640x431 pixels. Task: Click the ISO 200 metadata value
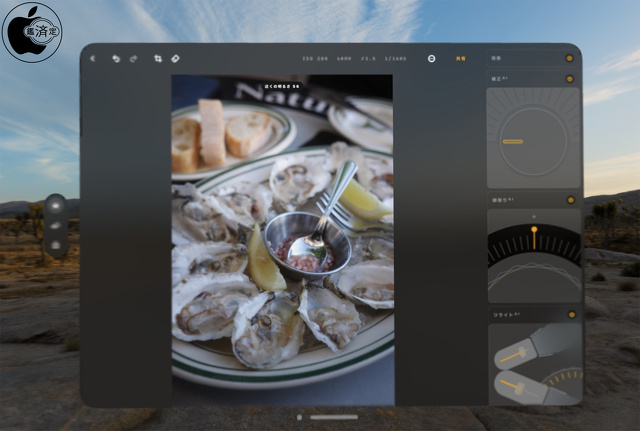pyautogui.click(x=315, y=58)
